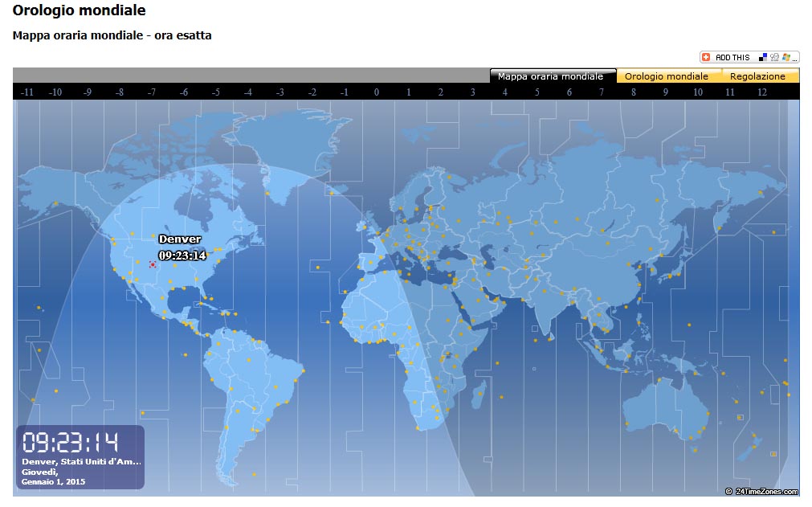Click the Denver city label on map

coord(180,239)
